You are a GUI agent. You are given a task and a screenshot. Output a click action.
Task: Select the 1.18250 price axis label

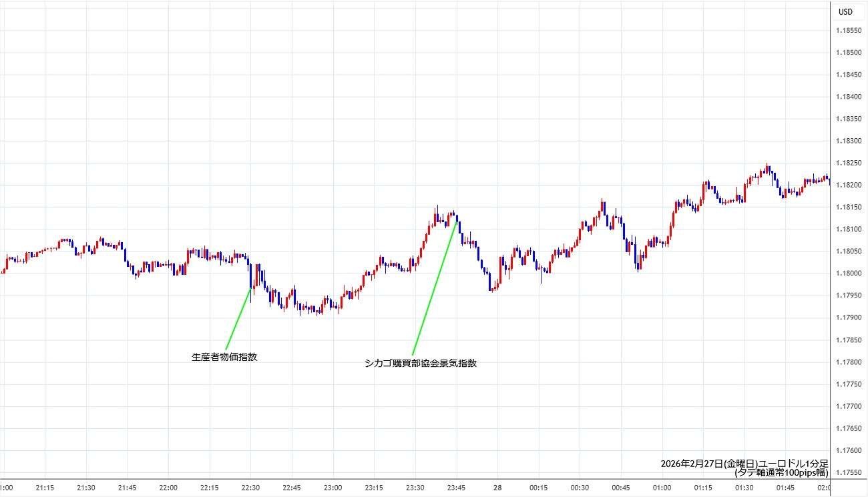(x=847, y=163)
